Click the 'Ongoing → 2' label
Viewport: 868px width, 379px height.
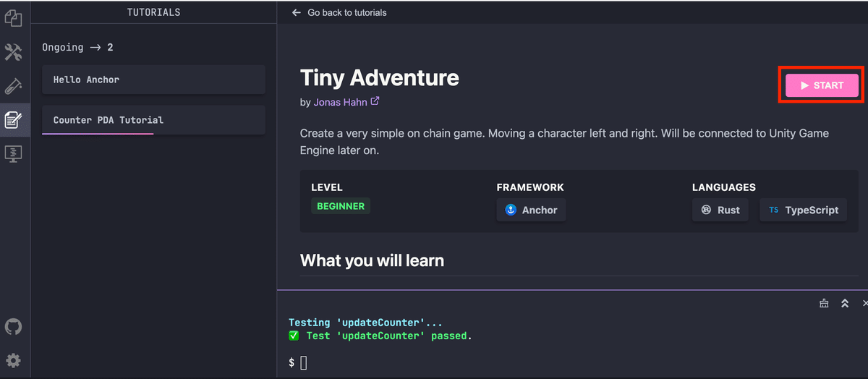[77, 47]
